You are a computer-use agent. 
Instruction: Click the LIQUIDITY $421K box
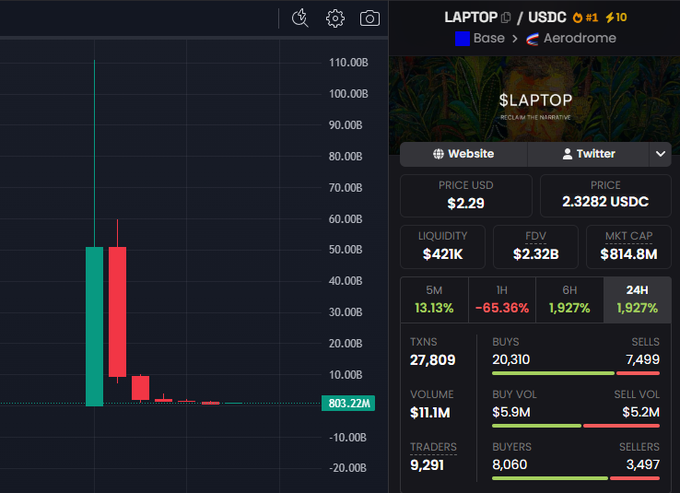[x=443, y=247]
